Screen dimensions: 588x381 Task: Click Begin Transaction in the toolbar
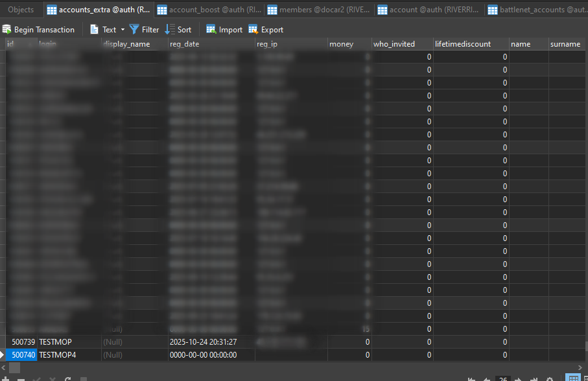pyautogui.click(x=39, y=30)
